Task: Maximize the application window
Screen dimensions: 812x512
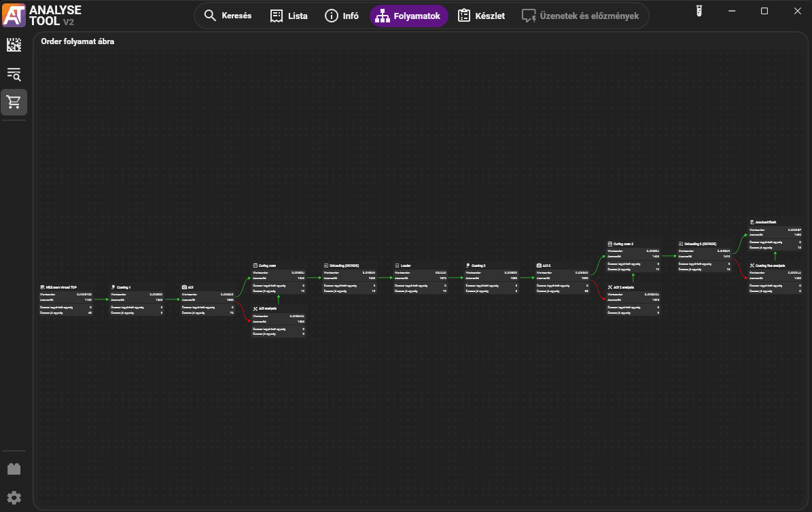Action: click(764, 11)
